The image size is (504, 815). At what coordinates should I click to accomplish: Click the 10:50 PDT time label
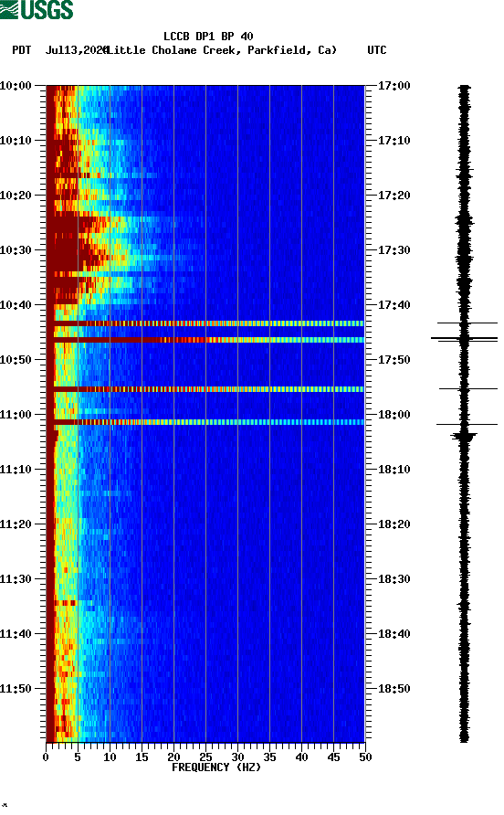[16, 360]
